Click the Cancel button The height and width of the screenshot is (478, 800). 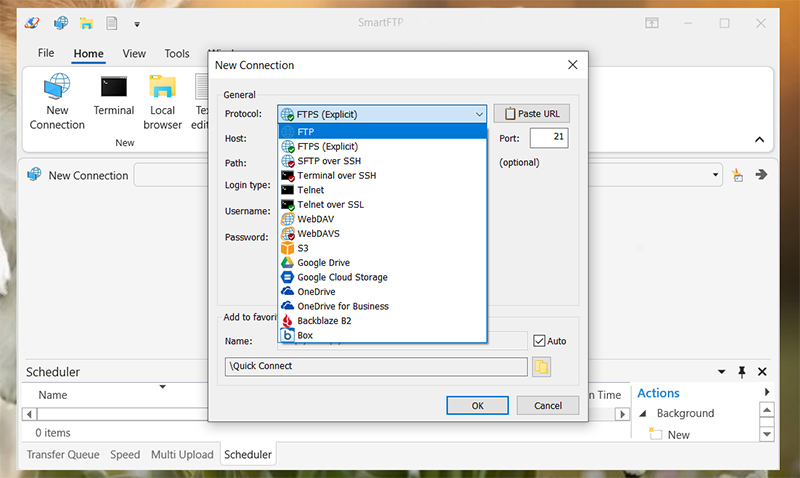click(548, 406)
